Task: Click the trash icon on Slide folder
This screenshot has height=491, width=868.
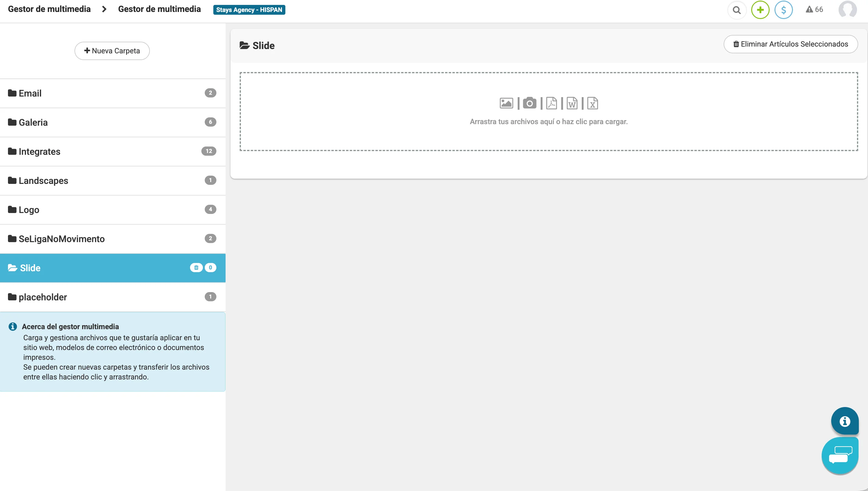Action: pyautogui.click(x=196, y=268)
